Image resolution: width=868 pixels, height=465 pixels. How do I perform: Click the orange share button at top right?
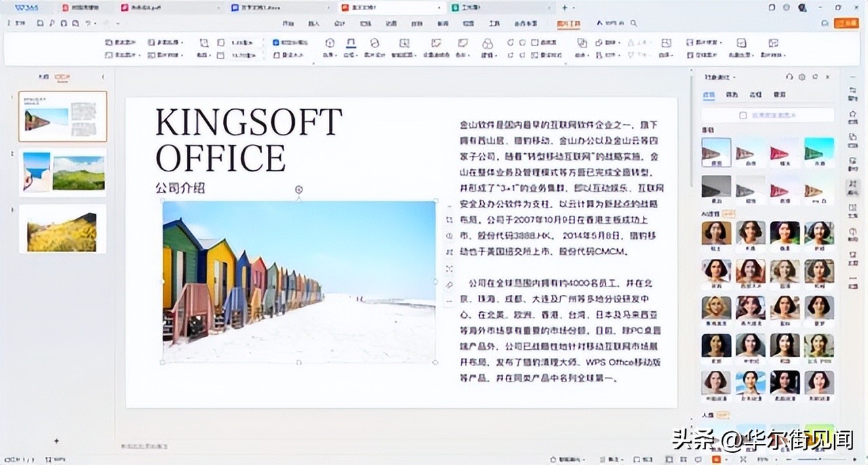tap(846, 23)
